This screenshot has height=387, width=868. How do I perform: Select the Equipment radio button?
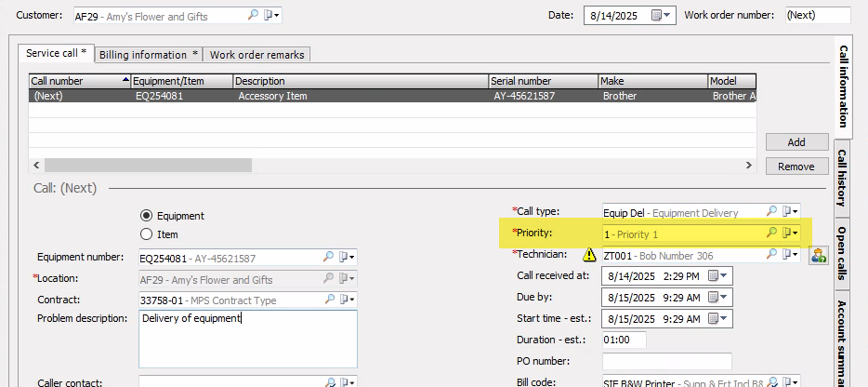(x=146, y=216)
